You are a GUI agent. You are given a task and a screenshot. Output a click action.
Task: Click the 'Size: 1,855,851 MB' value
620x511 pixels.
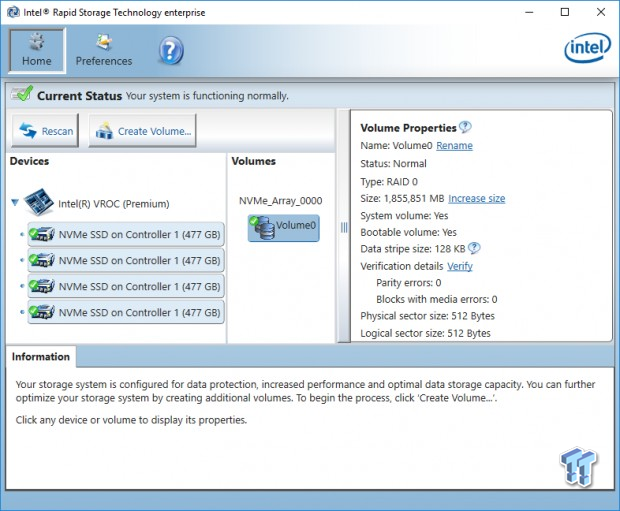click(402, 199)
